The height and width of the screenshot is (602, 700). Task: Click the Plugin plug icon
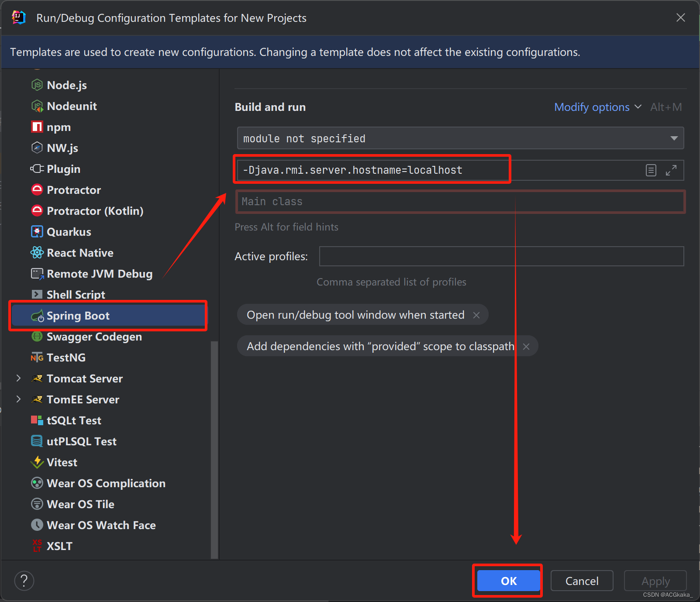(x=37, y=169)
